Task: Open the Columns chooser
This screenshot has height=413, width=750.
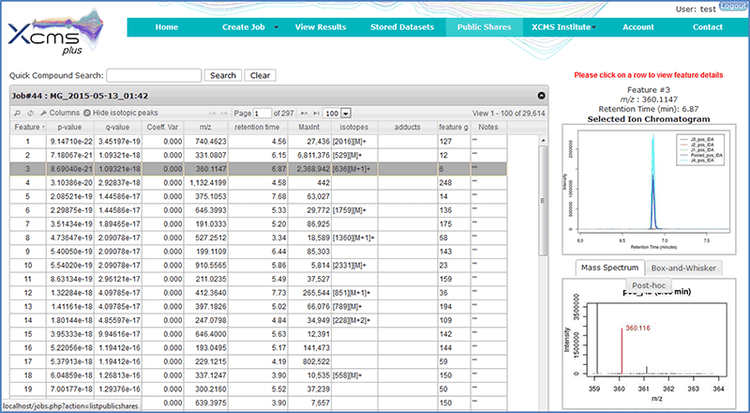Action: point(60,113)
